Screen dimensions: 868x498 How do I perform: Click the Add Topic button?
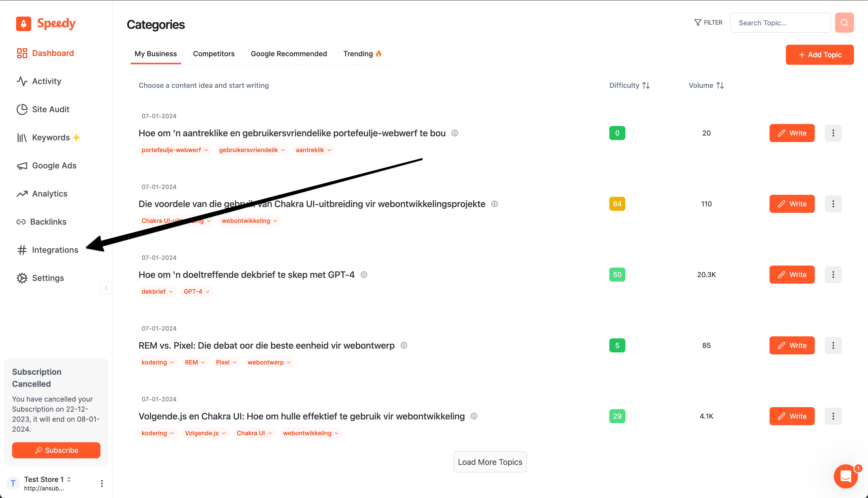[820, 54]
